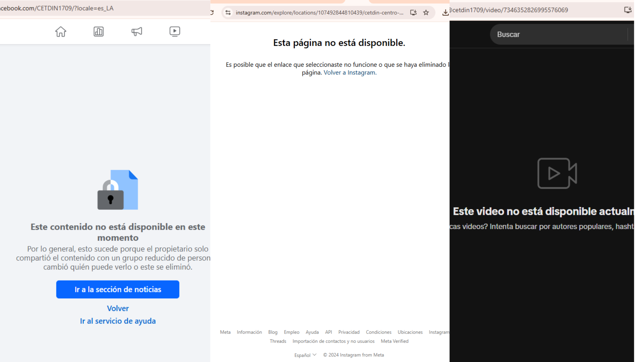Open Facebook video (Watch) icon

pyautogui.click(x=175, y=32)
